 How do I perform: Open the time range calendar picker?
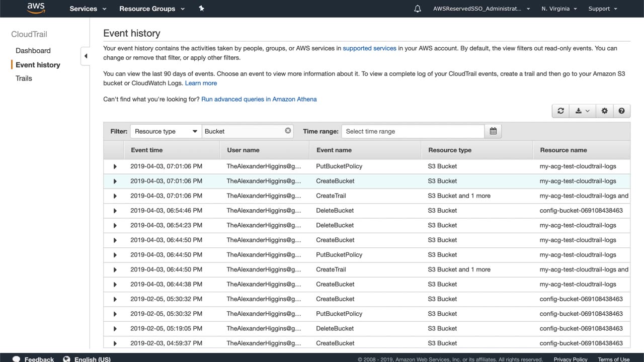[493, 131]
